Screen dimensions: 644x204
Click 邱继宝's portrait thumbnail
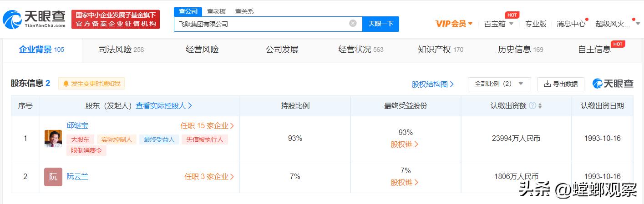[x=53, y=139]
